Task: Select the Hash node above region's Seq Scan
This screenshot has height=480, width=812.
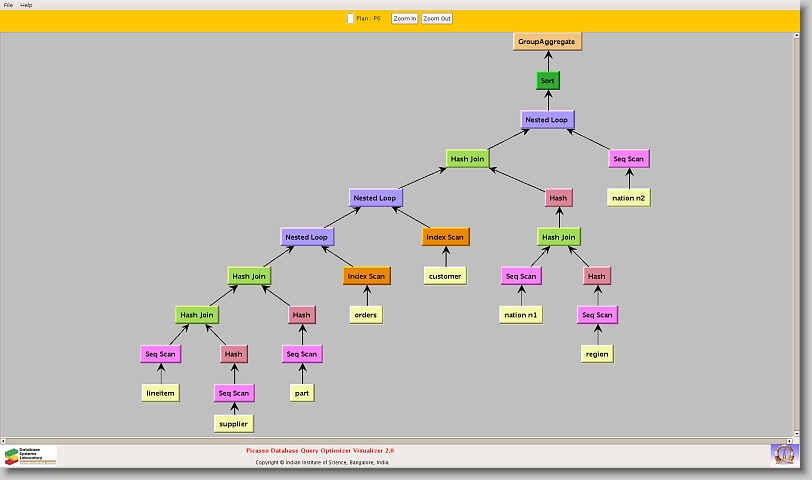Action: click(x=596, y=276)
